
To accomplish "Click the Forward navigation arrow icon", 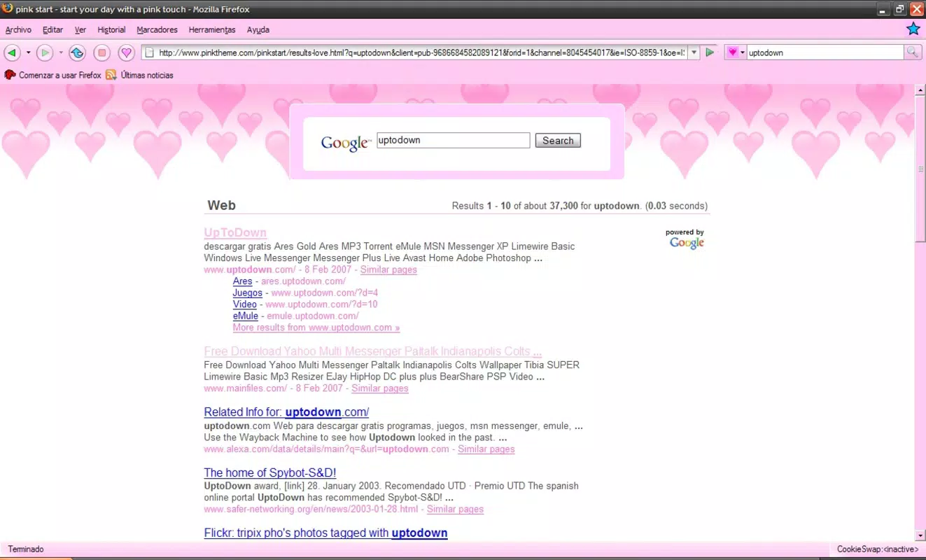I will (x=45, y=52).
